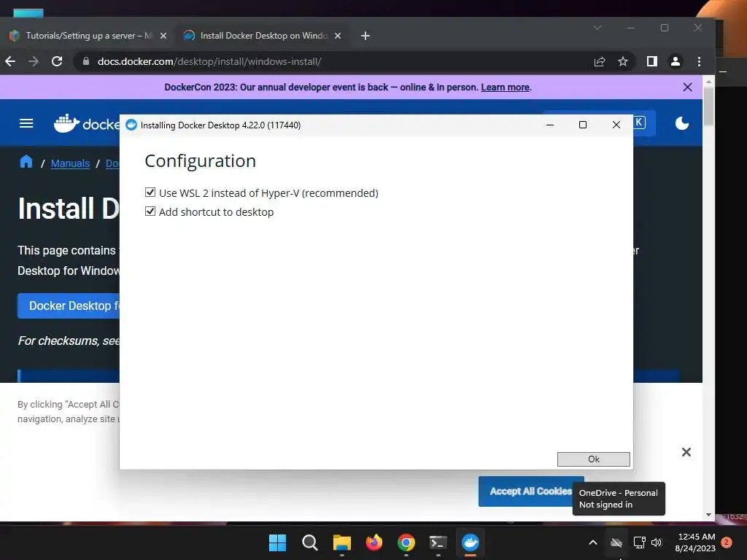747x560 pixels.
Task: Click the Docker whale logo
Action: click(x=66, y=124)
